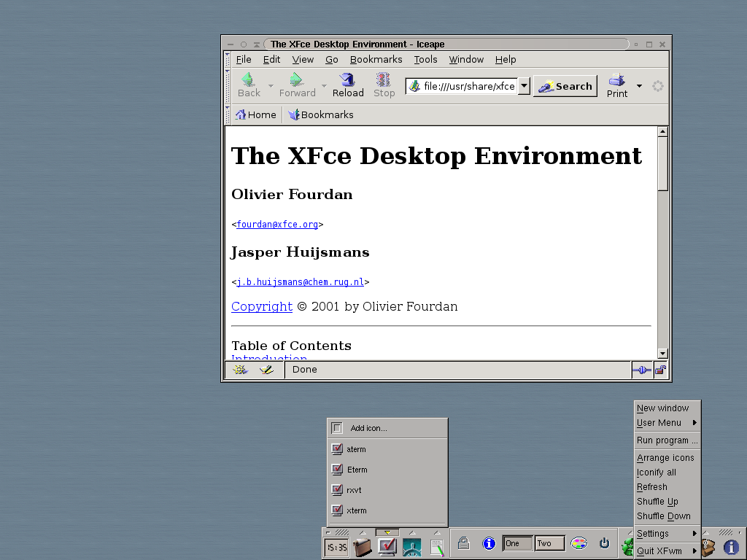The width and height of the screenshot is (747, 560).
Task: Click the power quit icon on panel
Action: [x=604, y=542]
